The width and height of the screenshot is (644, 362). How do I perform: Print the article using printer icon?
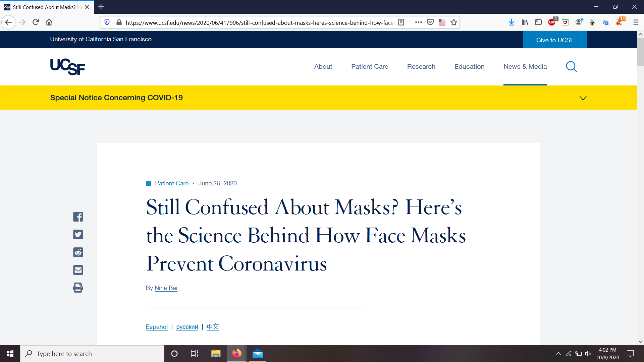pyautogui.click(x=78, y=288)
